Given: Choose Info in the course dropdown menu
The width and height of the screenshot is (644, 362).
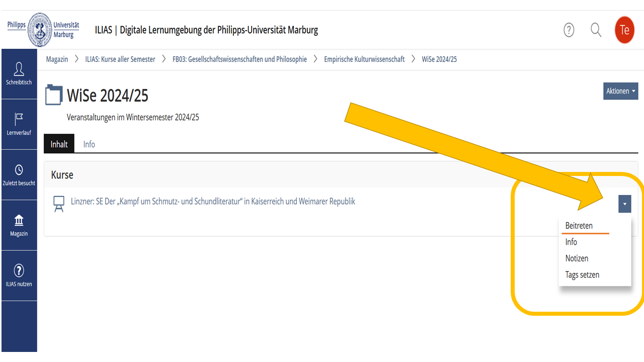Looking at the screenshot, I should (571, 242).
